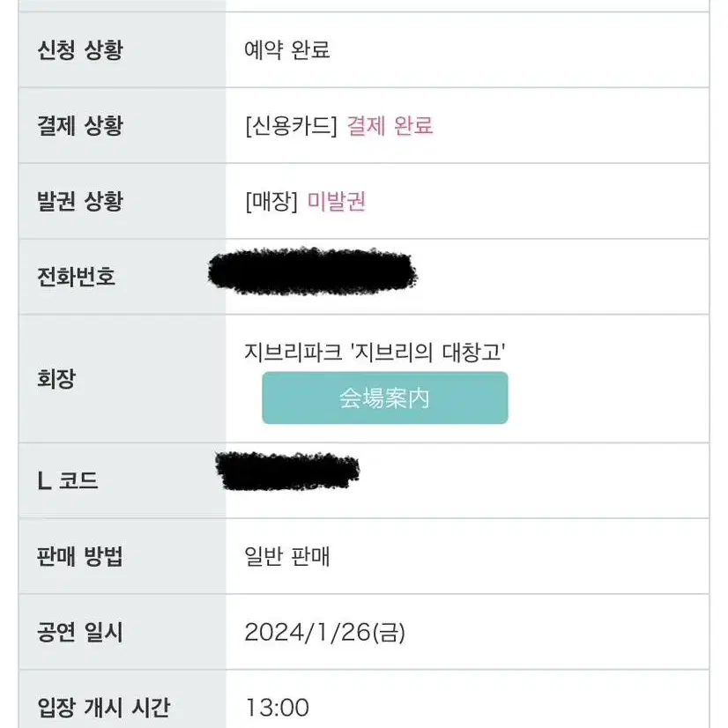Screen dimensions: 728x728
Task: Click the L 코드 row label
Action: click(67, 480)
